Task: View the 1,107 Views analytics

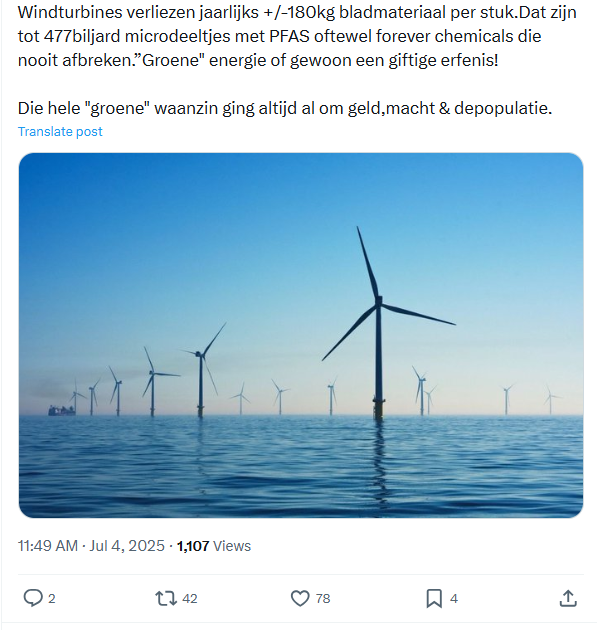Action: click(214, 546)
